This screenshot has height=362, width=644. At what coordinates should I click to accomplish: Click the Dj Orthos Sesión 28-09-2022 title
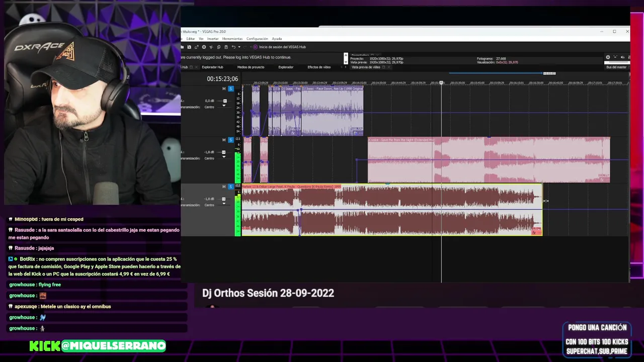click(268, 293)
